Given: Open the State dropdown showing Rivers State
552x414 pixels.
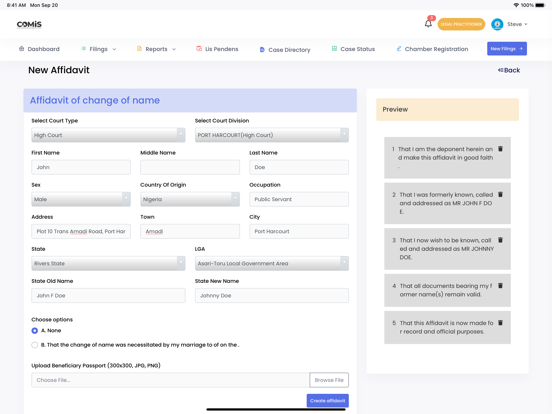Looking at the screenshot, I should (x=108, y=263).
